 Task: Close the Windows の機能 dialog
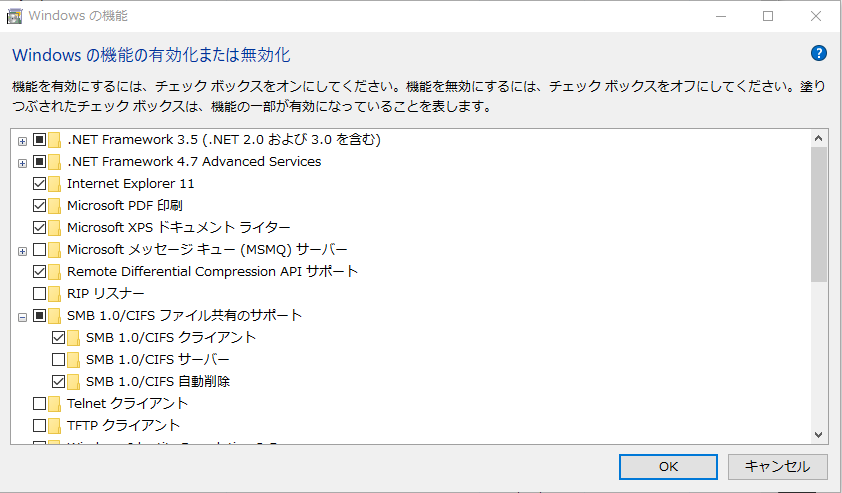(816, 16)
